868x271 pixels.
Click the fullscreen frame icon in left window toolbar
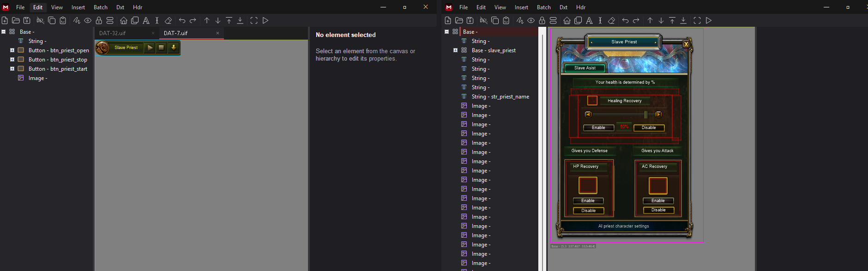[x=254, y=20]
